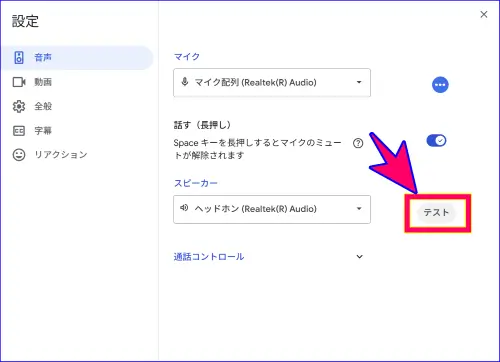Select the 字幕 captions tab
Screen dimensions: 500x362
(x=77, y=131)
